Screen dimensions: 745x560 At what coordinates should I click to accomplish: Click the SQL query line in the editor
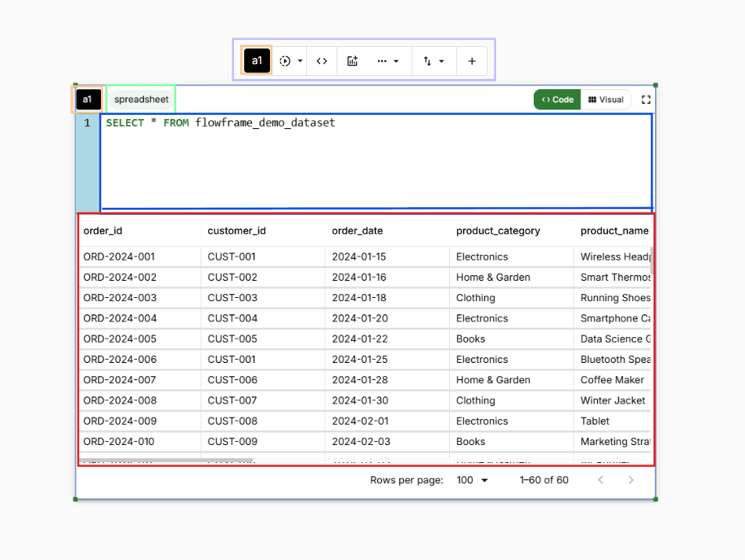point(219,123)
